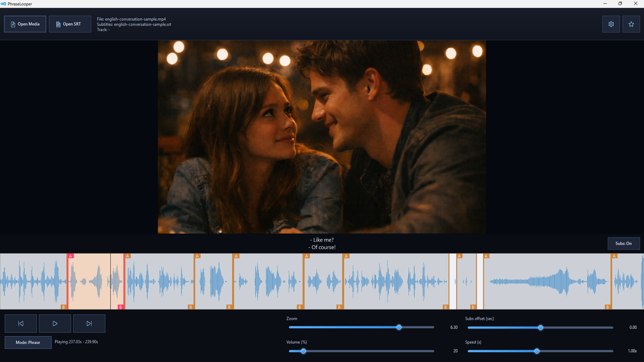644x362 pixels.
Task: Click the favorites star icon
Action: [x=631, y=24]
